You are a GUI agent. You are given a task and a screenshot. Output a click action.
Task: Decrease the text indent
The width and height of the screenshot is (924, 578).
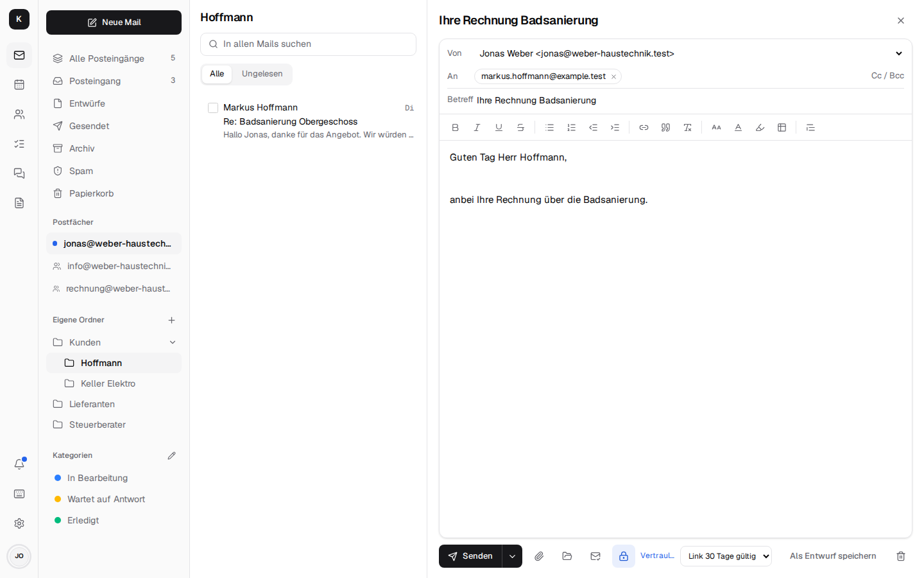tap(594, 127)
